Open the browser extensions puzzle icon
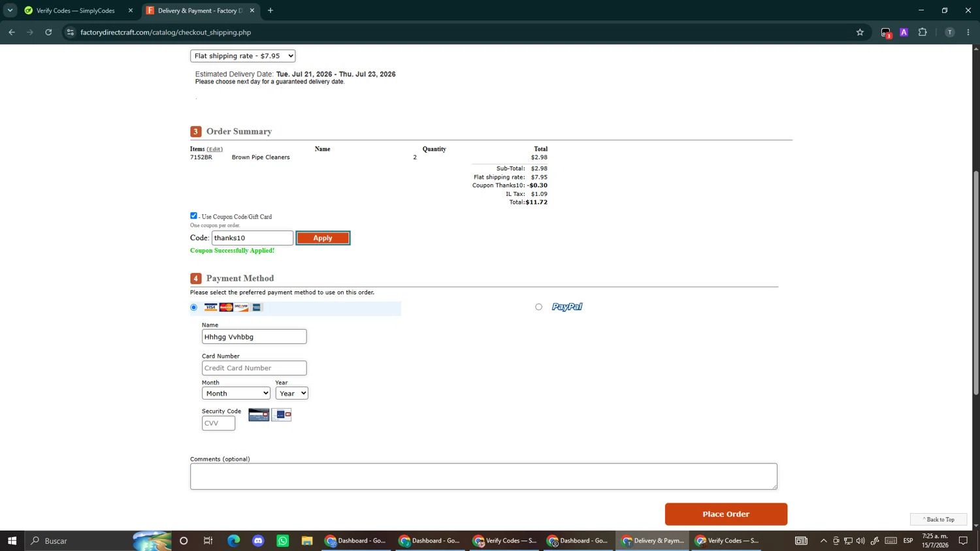The height and width of the screenshot is (551, 980). [923, 32]
